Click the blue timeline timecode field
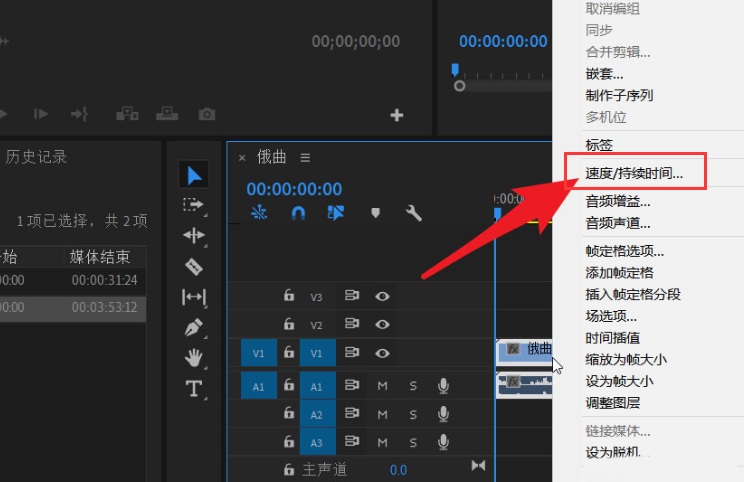 294,189
